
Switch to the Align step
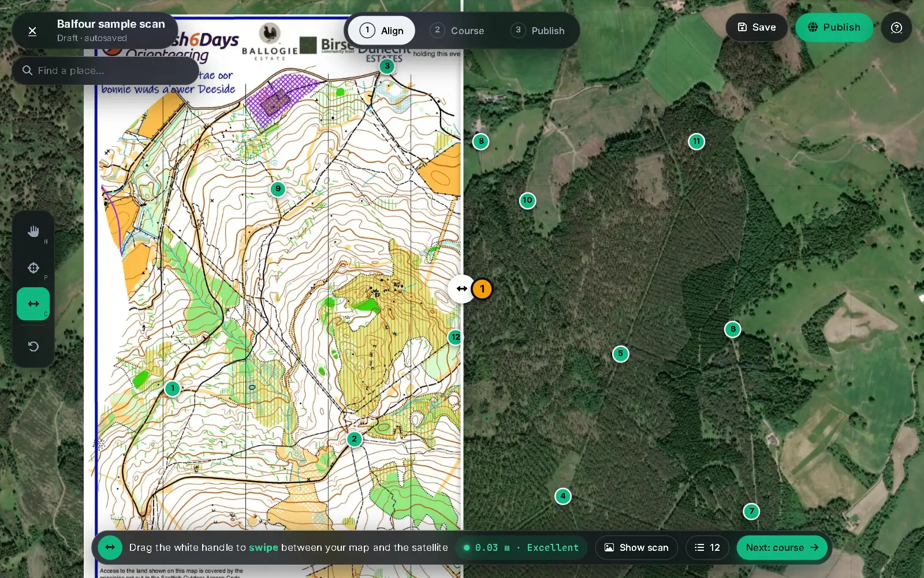click(382, 31)
